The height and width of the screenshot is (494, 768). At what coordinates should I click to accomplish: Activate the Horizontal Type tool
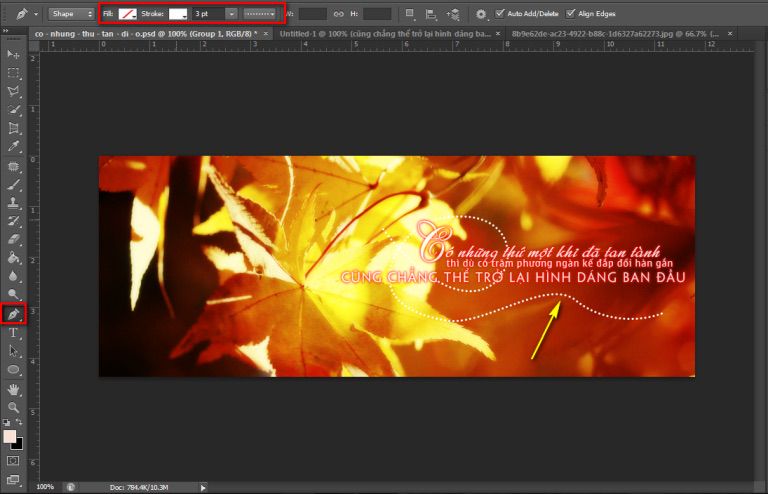click(x=14, y=332)
